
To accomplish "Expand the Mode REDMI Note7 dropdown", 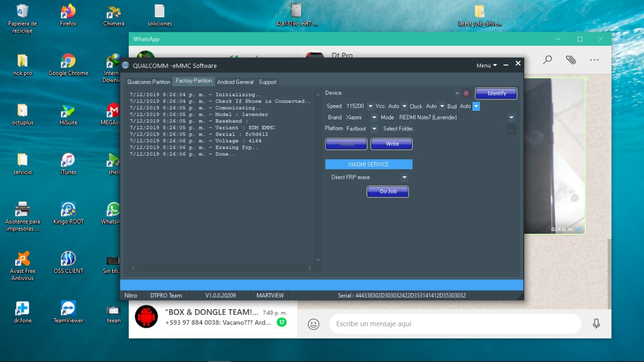I will [x=511, y=117].
